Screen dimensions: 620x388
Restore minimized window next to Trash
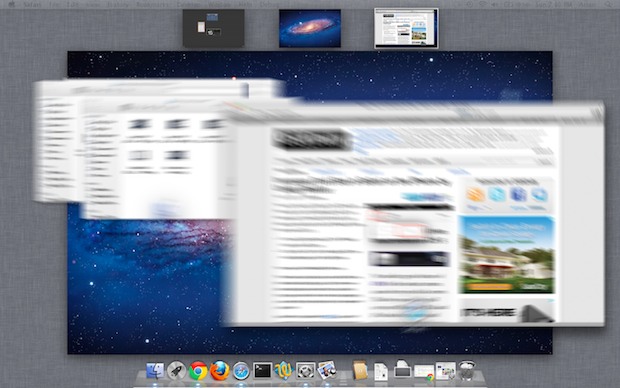click(446, 371)
